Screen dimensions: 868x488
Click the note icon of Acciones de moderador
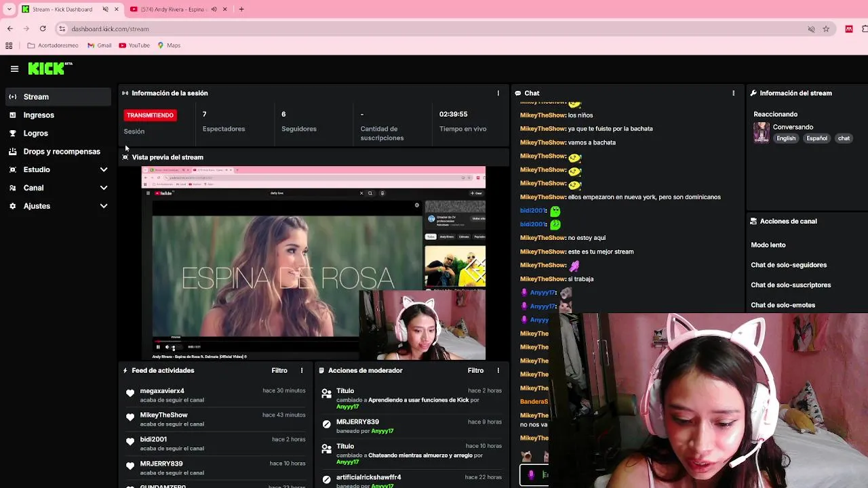[x=321, y=371]
